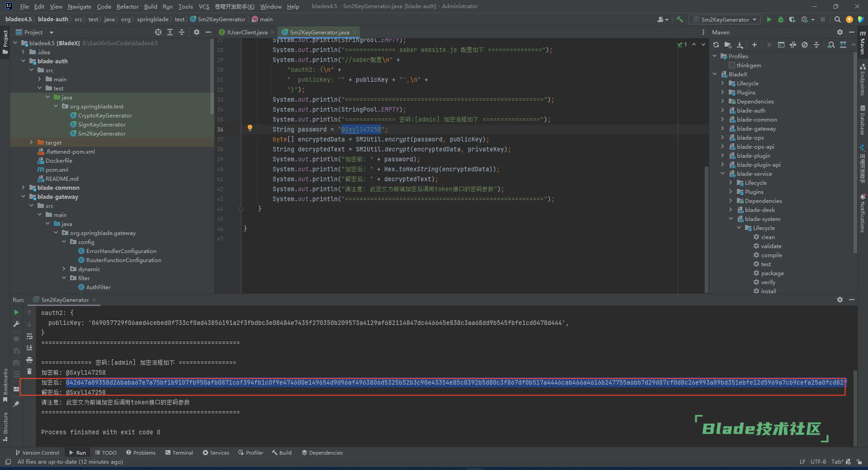Toggle soft-wrap in Run console
868x470 pixels.
point(29,336)
